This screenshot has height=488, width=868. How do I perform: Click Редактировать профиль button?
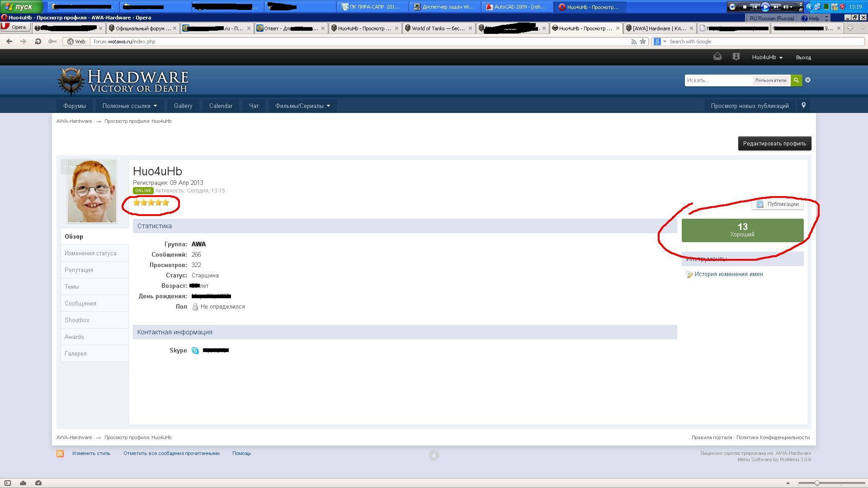click(x=774, y=144)
